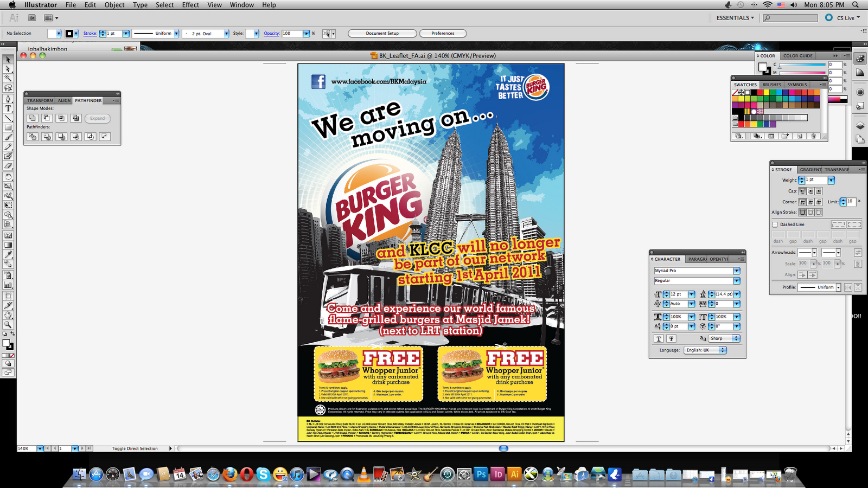Click the Fill color box in Tools panel

[6, 343]
